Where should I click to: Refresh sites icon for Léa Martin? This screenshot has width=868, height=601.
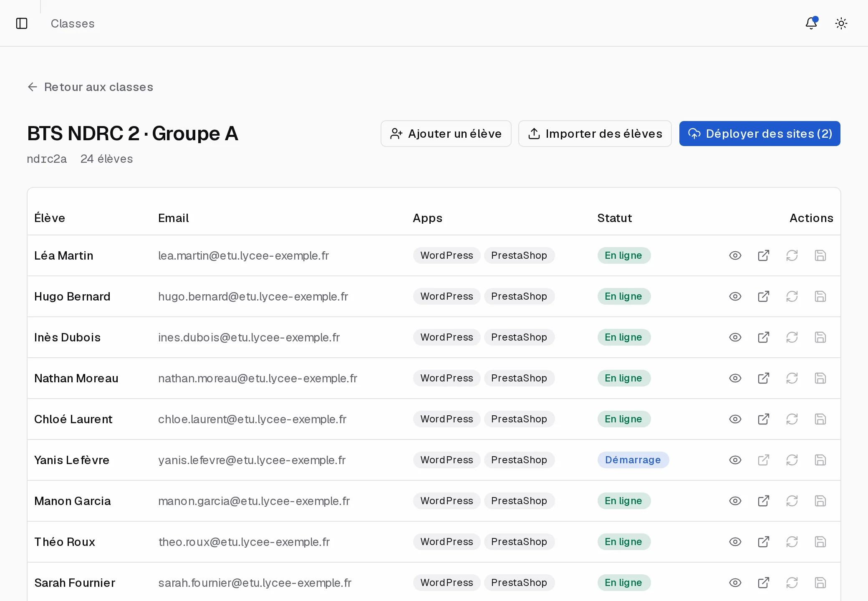pyautogui.click(x=792, y=255)
